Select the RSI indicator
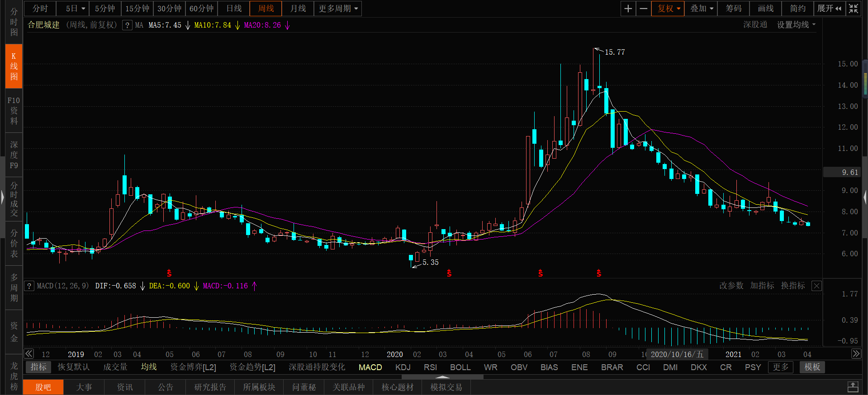This screenshot has height=395, width=868. click(x=431, y=367)
